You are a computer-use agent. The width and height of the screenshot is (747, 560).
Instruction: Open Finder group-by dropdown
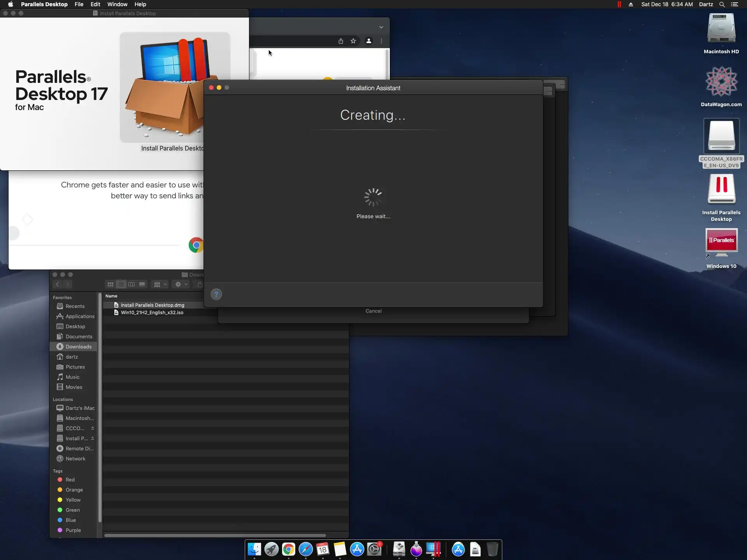[160, 284]
